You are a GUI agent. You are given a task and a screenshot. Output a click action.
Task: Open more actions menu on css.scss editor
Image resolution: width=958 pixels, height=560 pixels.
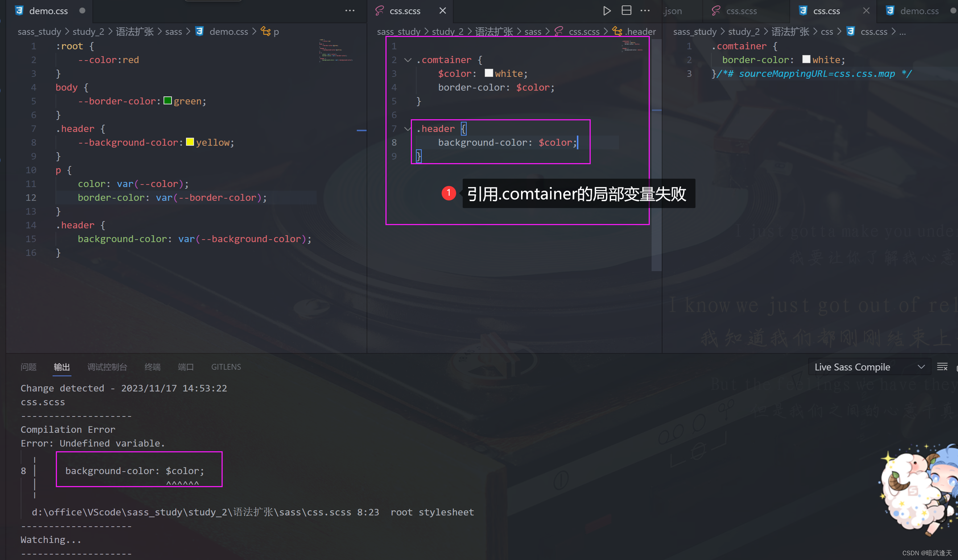(x=645, y=11)
